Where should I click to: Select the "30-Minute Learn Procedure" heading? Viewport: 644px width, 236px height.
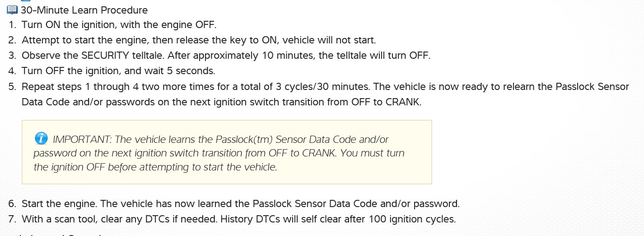(84, 10)
